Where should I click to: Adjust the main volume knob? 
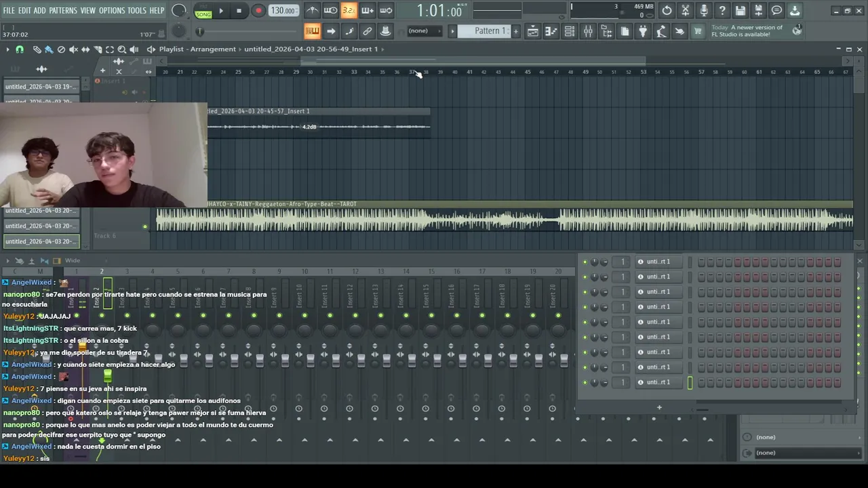(179, 10)
